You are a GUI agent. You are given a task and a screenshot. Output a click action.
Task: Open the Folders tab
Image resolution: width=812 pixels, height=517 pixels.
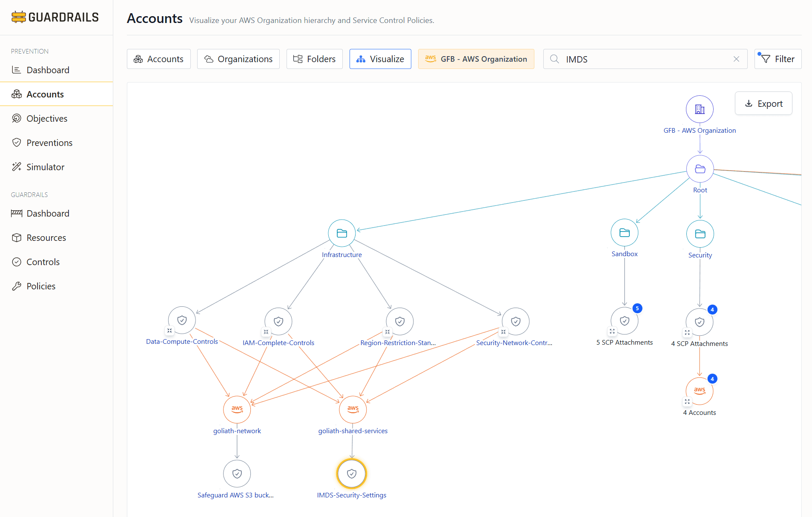314,59
